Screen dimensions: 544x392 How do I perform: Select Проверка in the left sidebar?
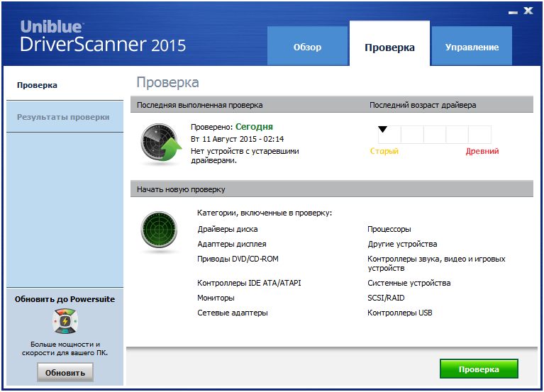[38, 85]
